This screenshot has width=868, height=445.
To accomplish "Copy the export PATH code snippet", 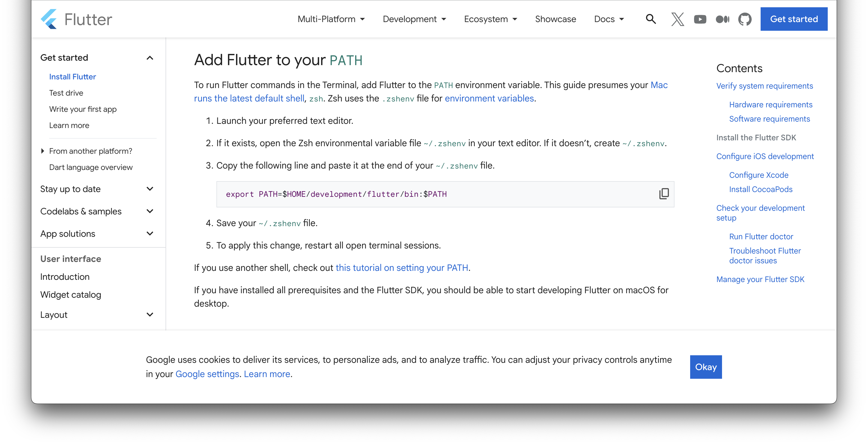I will click(x=664, y=194).
